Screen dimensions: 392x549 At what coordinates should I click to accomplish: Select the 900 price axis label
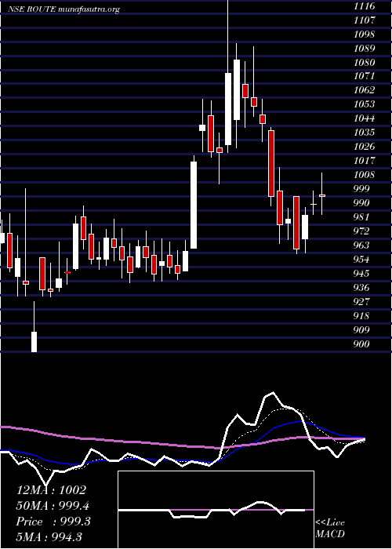(362, 344)
